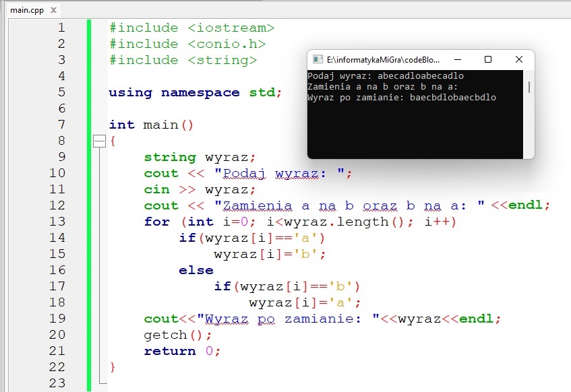Click line number 13 in the gutter

click(57, 222)
